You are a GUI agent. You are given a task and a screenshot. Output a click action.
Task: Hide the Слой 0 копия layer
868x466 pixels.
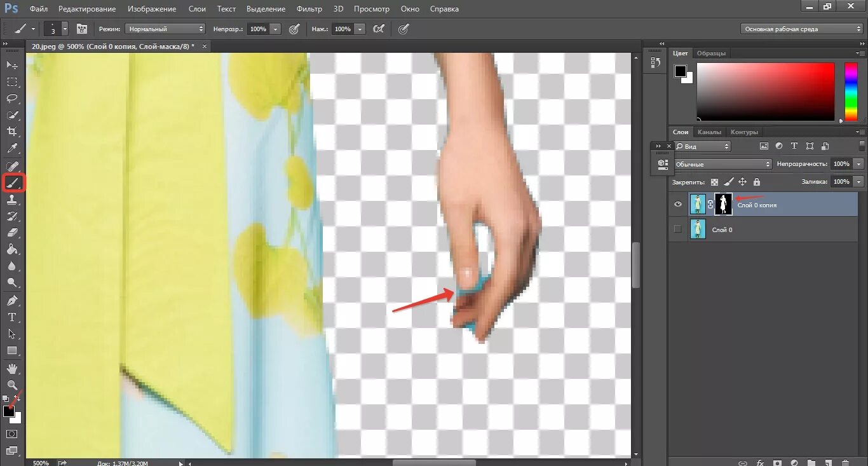point(677,204)
